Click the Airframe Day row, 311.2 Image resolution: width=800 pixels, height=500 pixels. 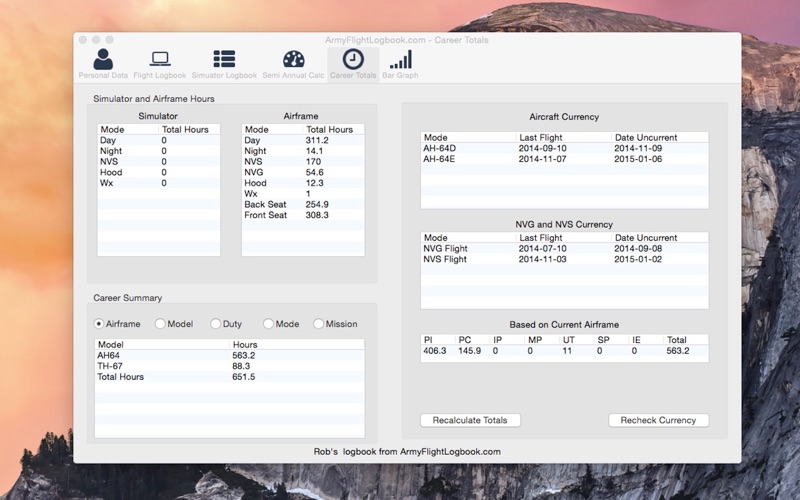coord(303,140)
